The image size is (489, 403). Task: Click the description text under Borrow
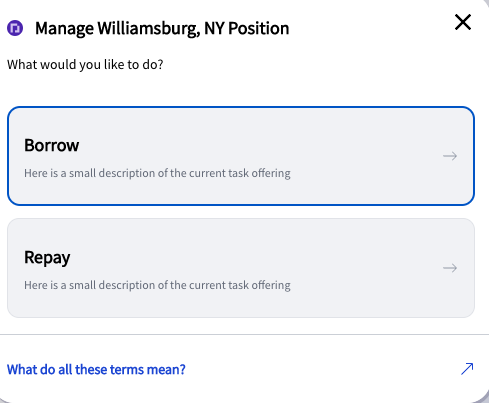click(157, 173)
